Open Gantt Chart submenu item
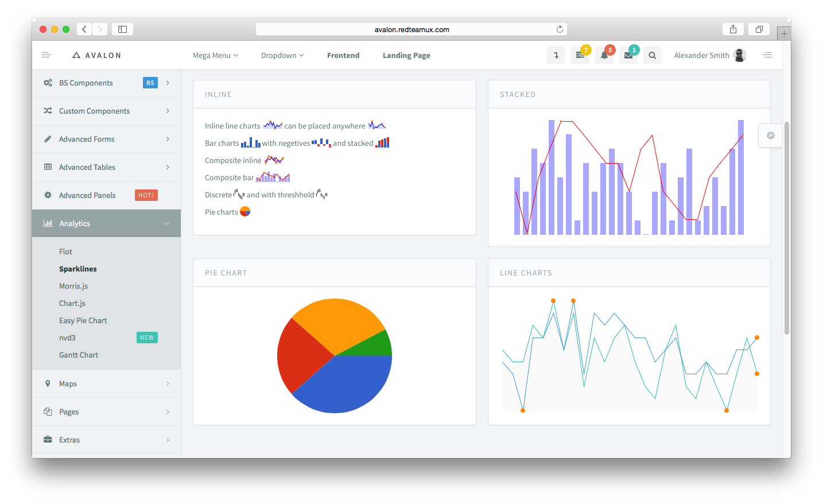This screenshot has height=504, width=823. tap(79, 355)
